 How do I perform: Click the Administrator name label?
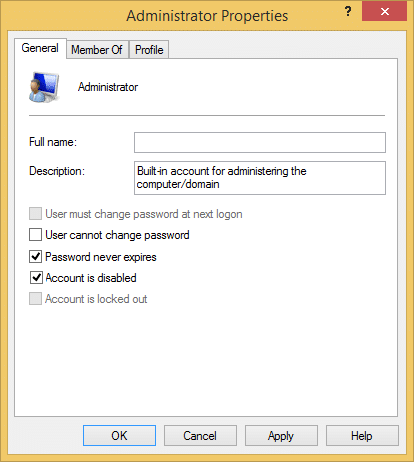click(108, 87)
